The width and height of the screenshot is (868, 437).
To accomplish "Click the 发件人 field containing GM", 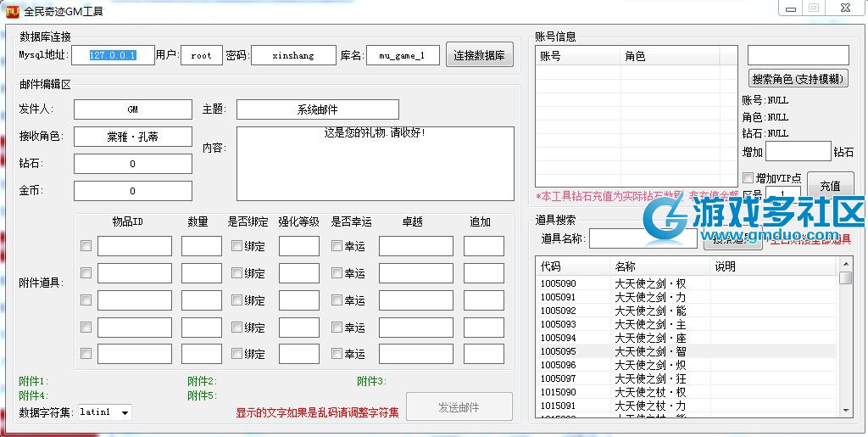I will click(133, 109).
